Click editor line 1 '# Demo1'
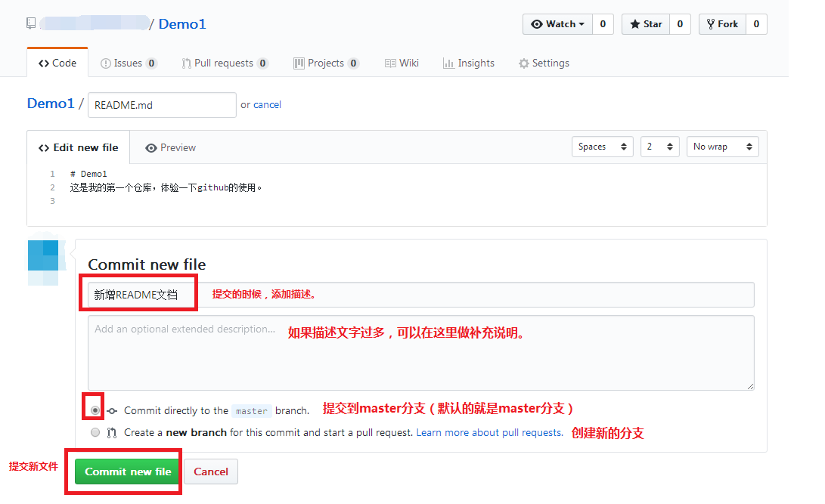Image resolution: width=825 pixels, height=504 pixels. pos(88,174)
